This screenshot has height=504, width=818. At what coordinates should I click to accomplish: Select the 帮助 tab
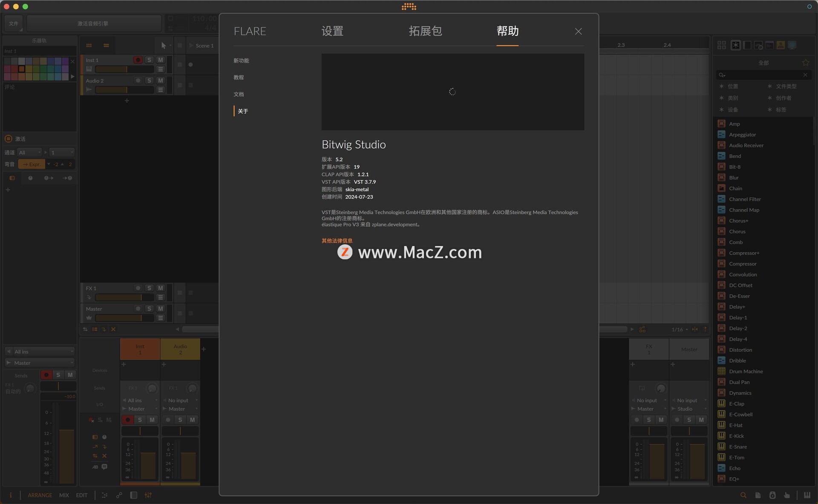[507, 31]
